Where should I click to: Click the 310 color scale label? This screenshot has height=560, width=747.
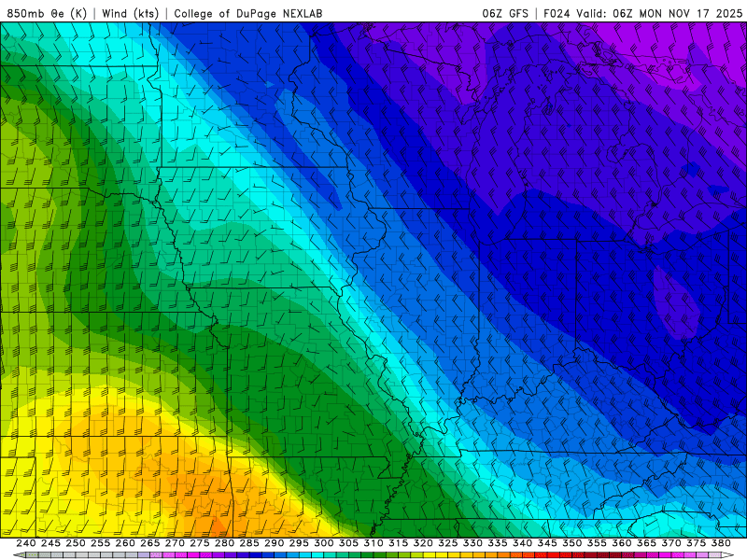point(373,543)
